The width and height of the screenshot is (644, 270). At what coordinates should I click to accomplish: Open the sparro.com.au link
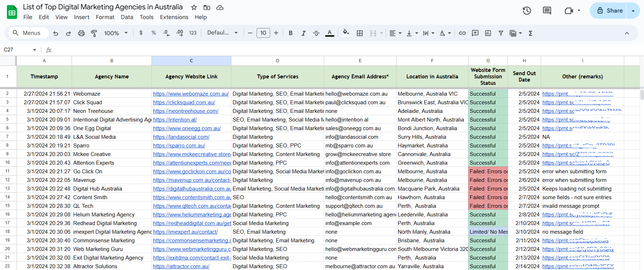pos(179,146)
